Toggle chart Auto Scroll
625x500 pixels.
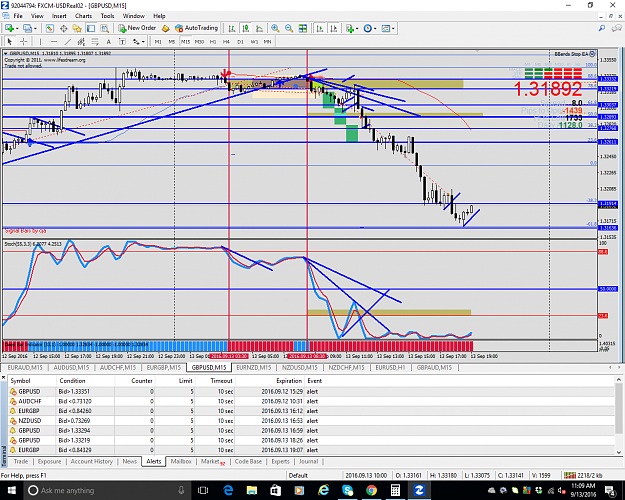click(x=320, y=28)
